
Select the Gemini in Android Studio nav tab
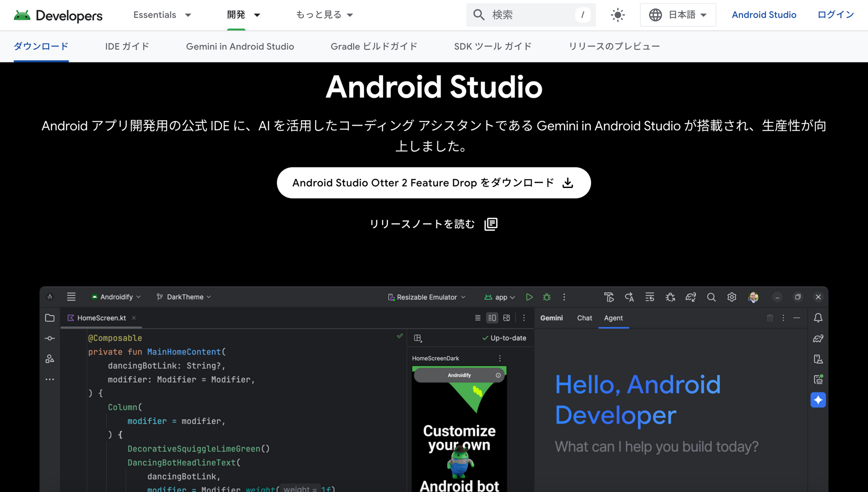[x=240, y=46]
